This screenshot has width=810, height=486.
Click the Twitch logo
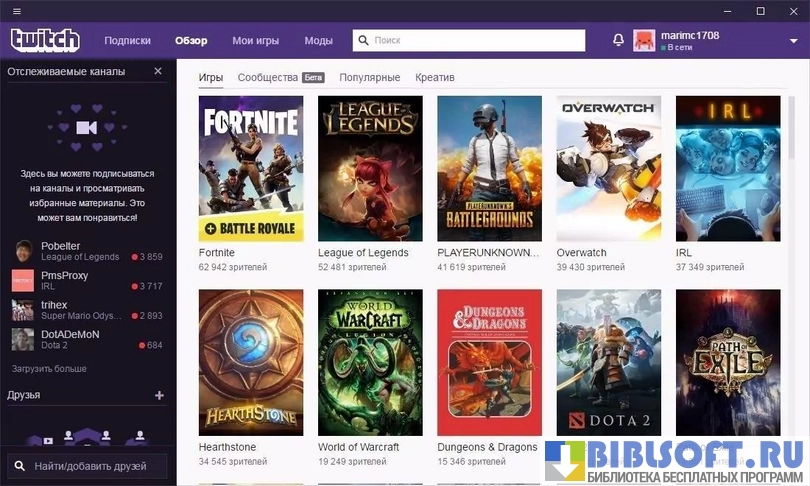(45, 40)
